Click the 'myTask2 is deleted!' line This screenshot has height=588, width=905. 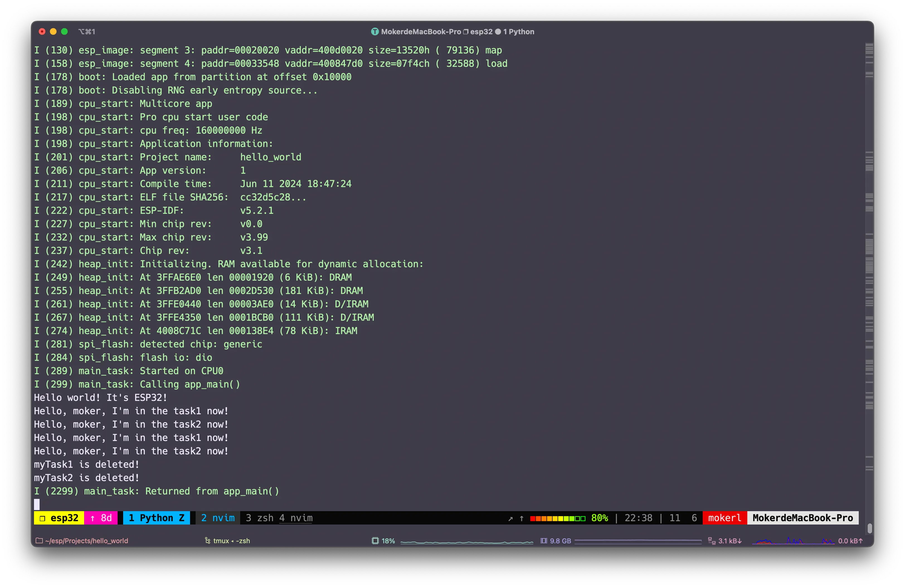(87, 478)
